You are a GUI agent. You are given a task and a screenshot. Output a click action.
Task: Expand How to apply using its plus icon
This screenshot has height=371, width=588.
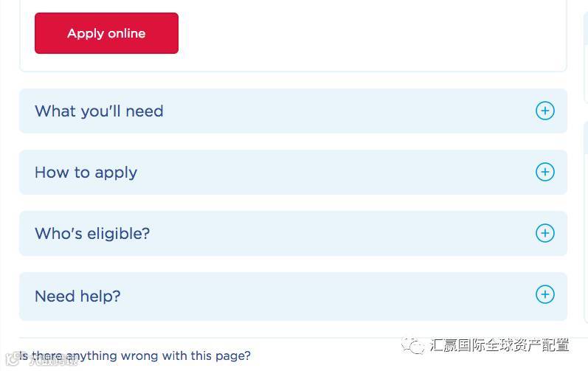[545, 172]
